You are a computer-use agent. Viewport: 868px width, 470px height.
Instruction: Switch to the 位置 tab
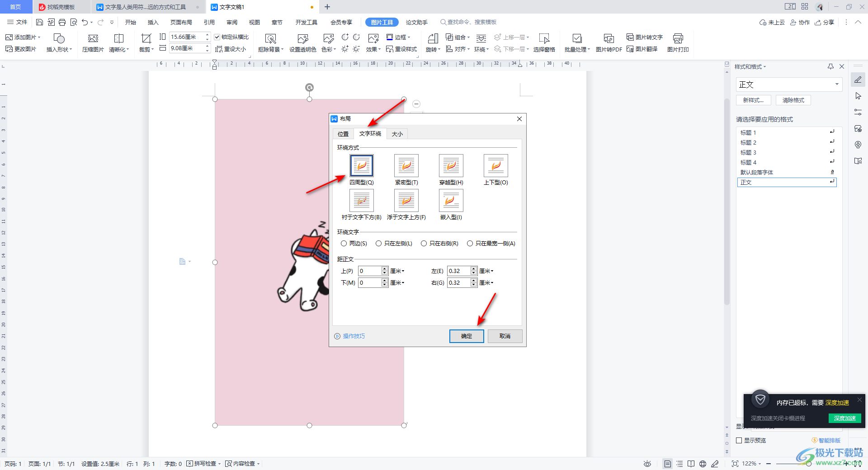click(x=343, y=134)
